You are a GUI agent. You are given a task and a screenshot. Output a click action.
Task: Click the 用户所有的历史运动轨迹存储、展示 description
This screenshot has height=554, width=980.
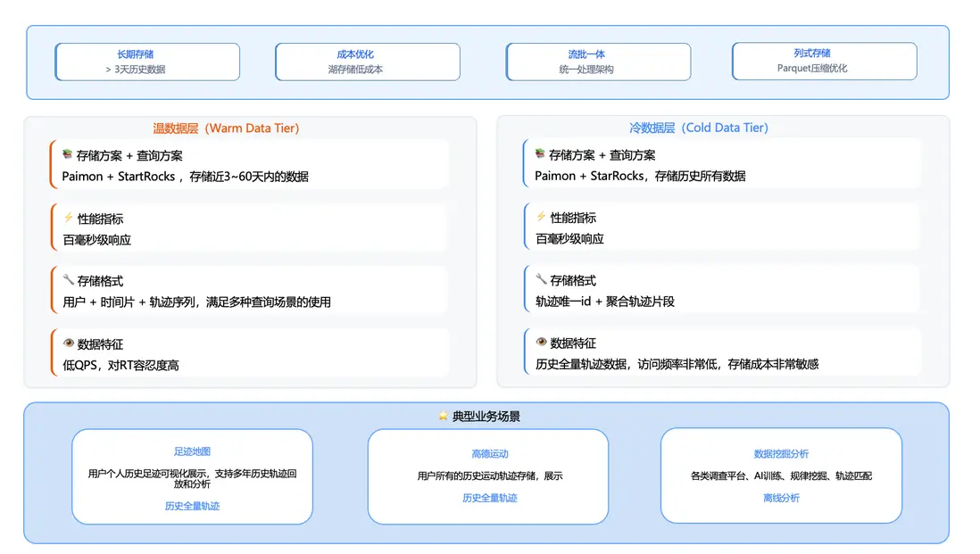pyautogui.click(x=489, y=475)
